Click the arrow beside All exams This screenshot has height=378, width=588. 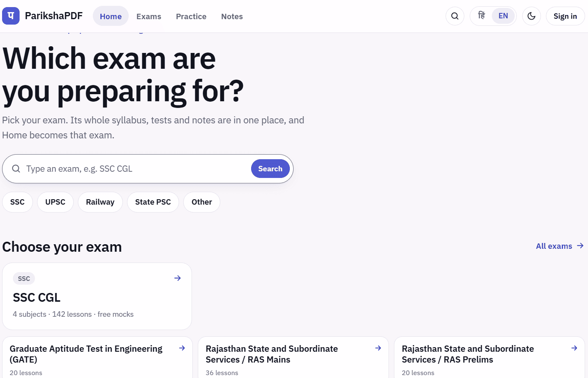coord(580,246)
